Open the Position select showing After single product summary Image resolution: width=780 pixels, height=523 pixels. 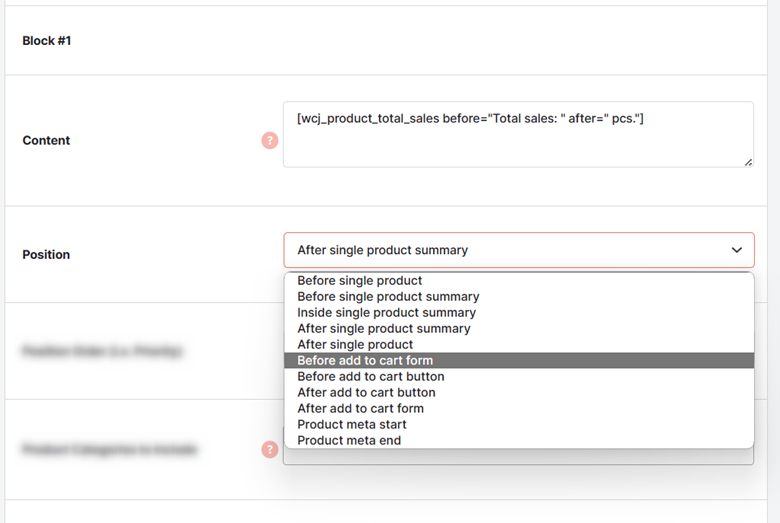click(x=519, y=250)
